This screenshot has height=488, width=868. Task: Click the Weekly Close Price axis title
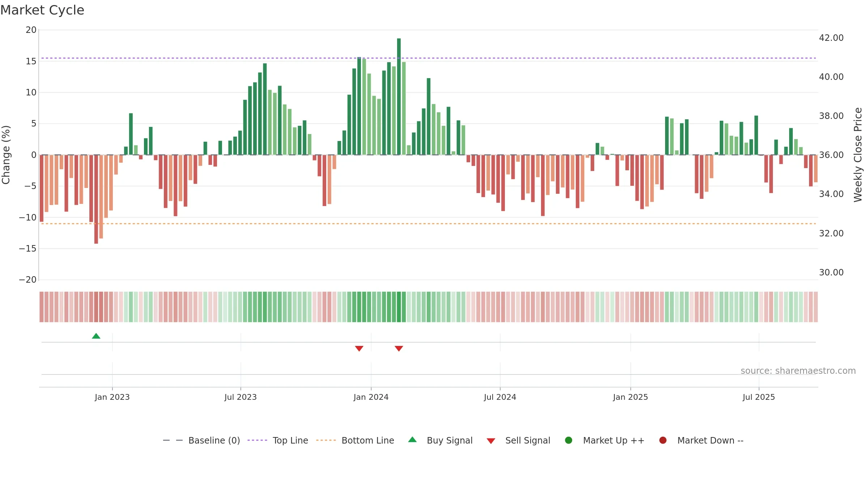click(858, 155)
